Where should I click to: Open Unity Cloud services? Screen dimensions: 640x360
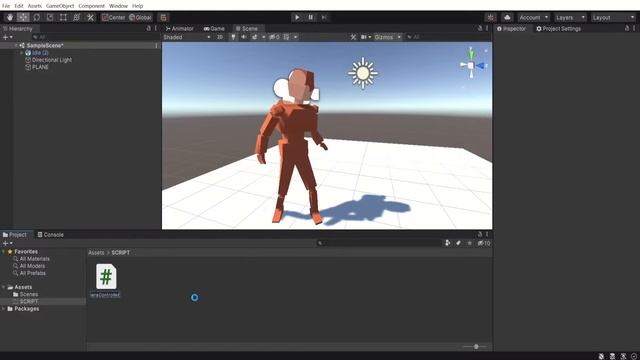[x=507, y=18]
